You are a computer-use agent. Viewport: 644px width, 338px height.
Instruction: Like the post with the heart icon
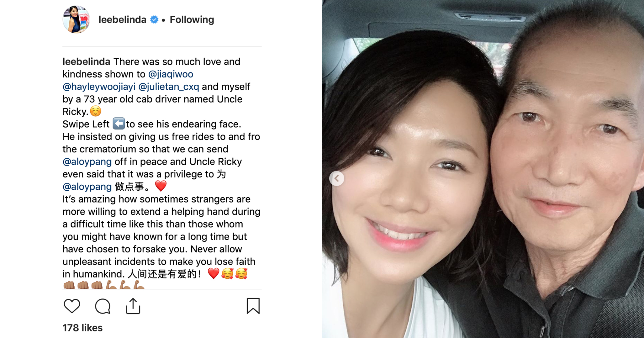coord(72,306)
